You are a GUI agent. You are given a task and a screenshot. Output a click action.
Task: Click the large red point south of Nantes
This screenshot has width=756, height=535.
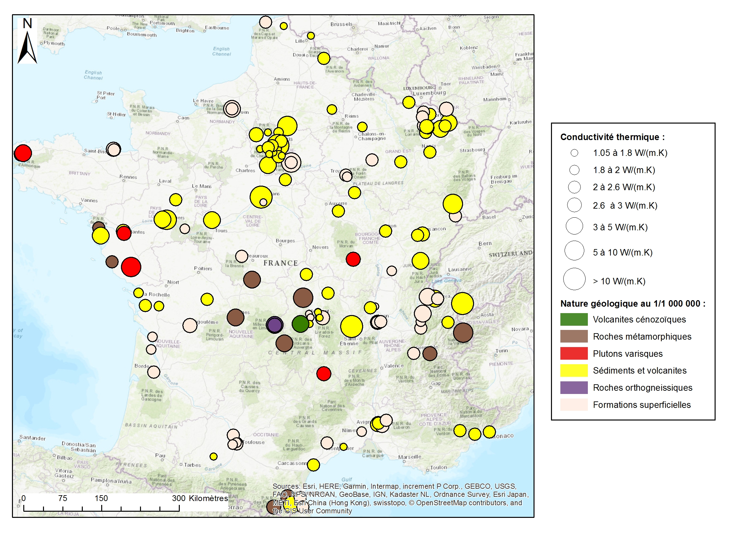tap(131, 267)
